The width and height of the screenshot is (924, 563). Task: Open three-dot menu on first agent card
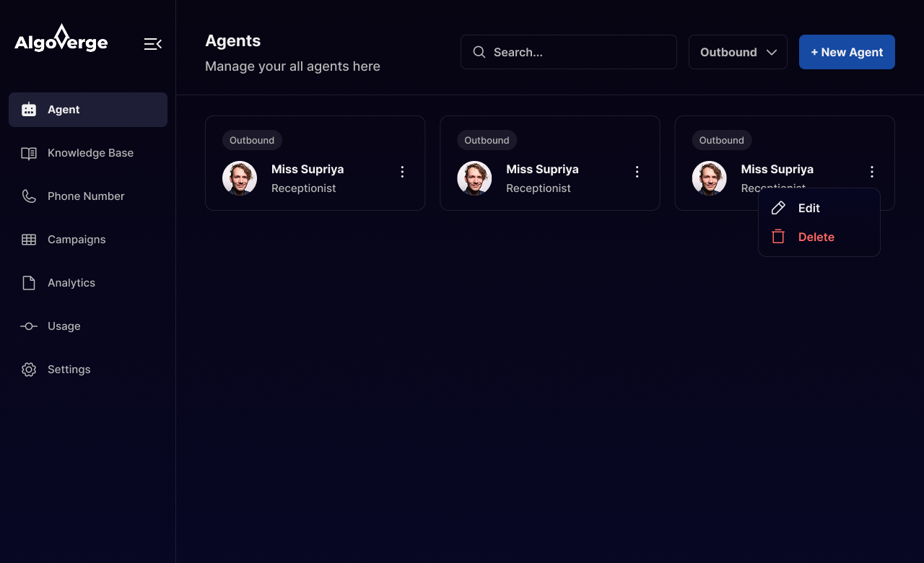pos(403,172)
